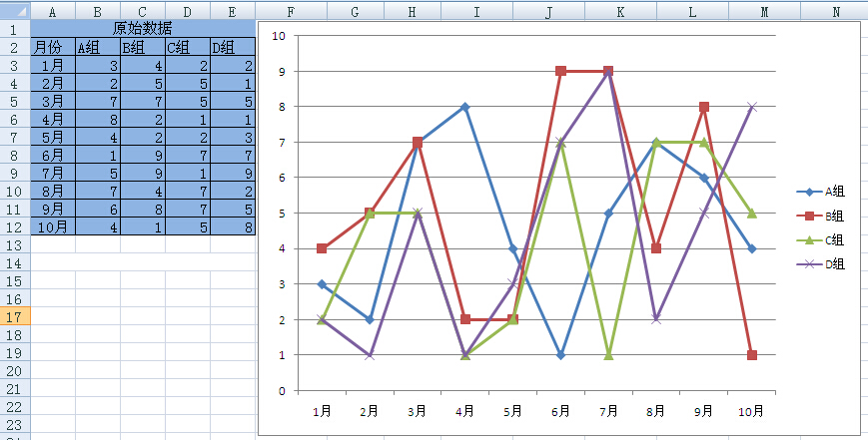Image resolution: width=868 pixels, height=440 pixels.
Task: Click the B组 table header cell
Action: [x=143, y=47]
